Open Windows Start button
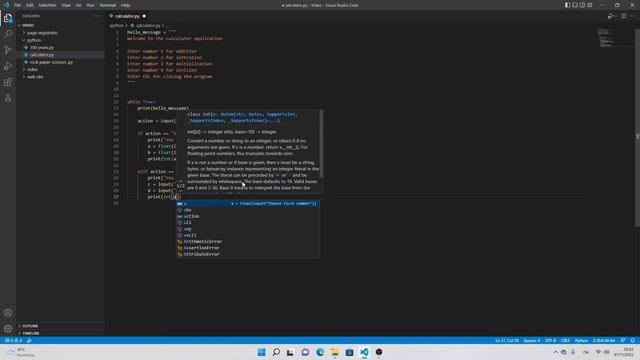Viewport: 640px width, 360px height. [x=261, y=352]
